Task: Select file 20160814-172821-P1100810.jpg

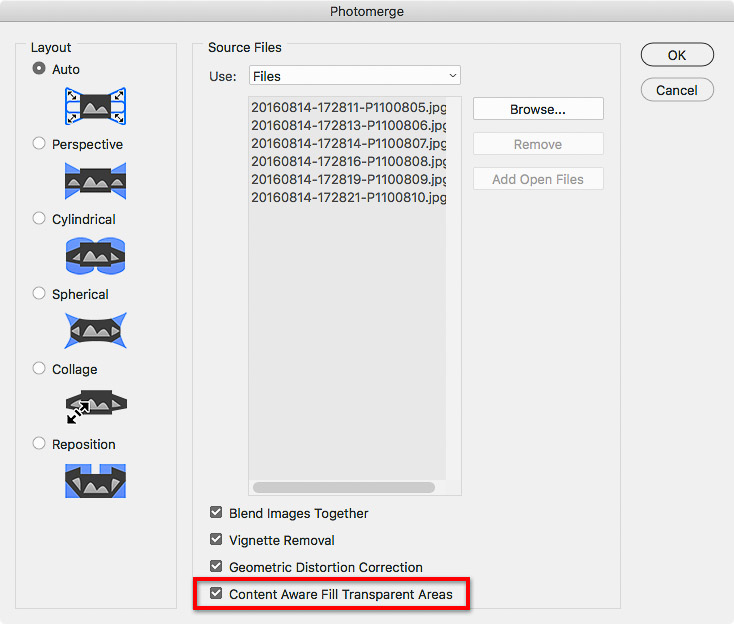Action: point(348,198)
